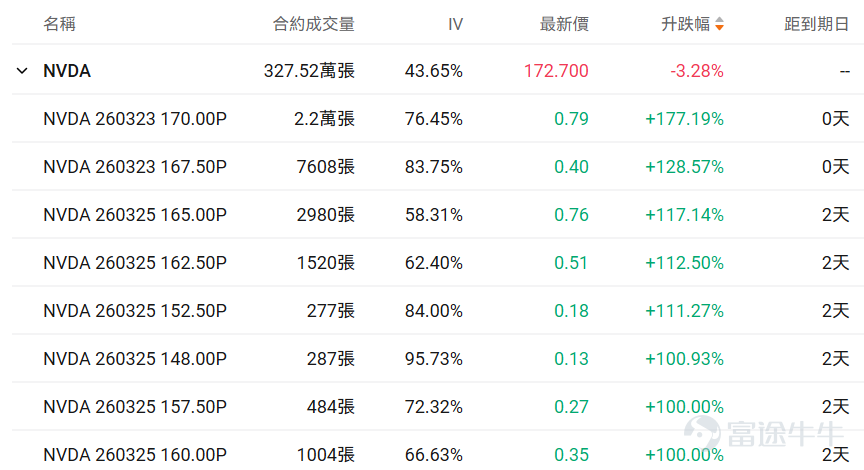Open NVDA 260323 167.50P contract

(135, 167)
